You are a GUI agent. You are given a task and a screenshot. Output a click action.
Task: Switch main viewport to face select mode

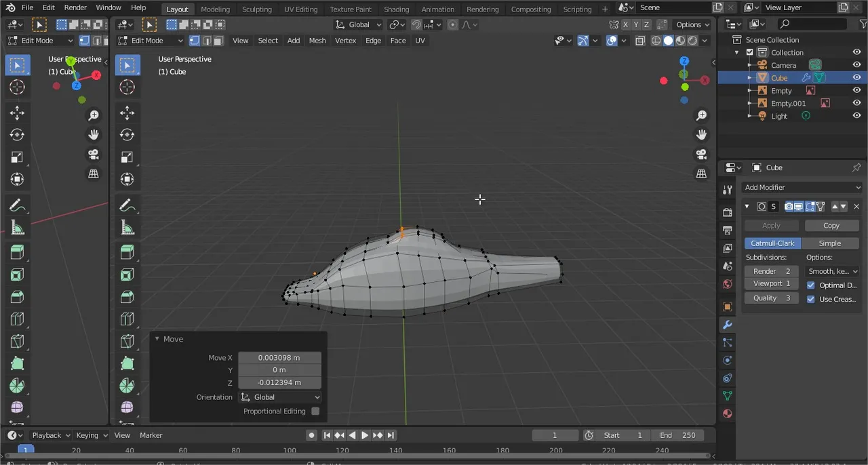(218, 41)
